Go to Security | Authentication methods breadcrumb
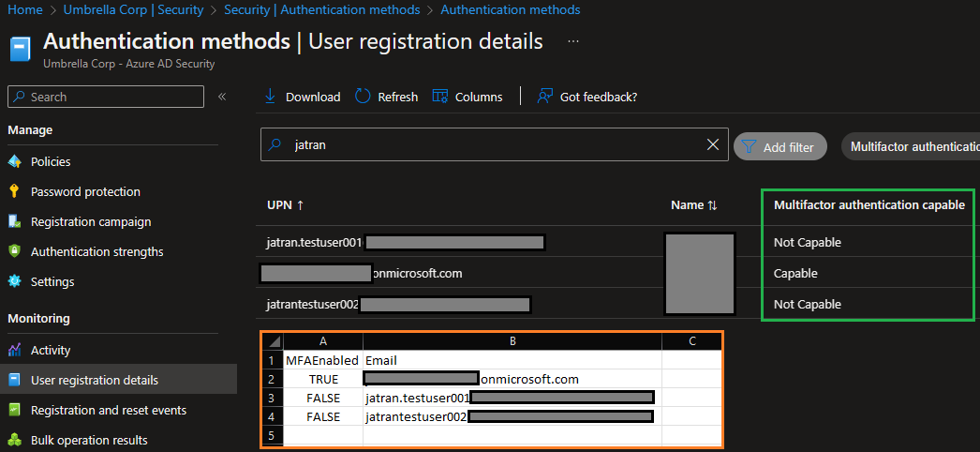Image resolution: width=980 pixels, height=452 pixels. point(322,10)
